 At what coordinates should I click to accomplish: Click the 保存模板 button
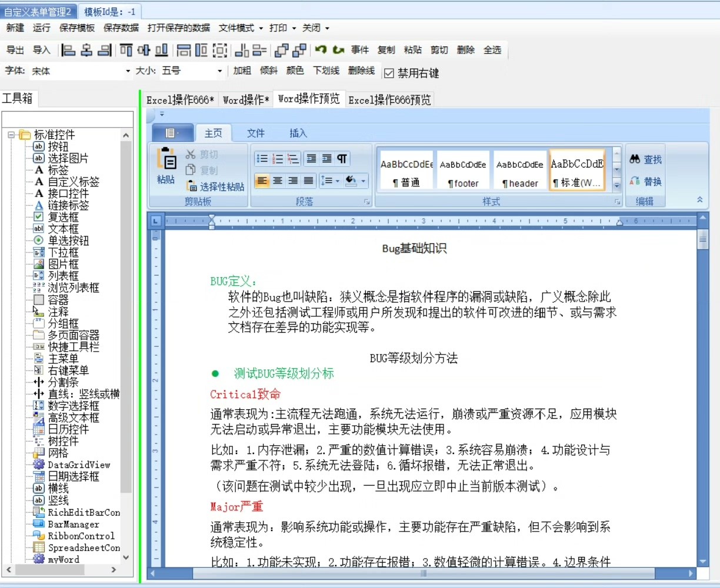(x=77, y=28)
